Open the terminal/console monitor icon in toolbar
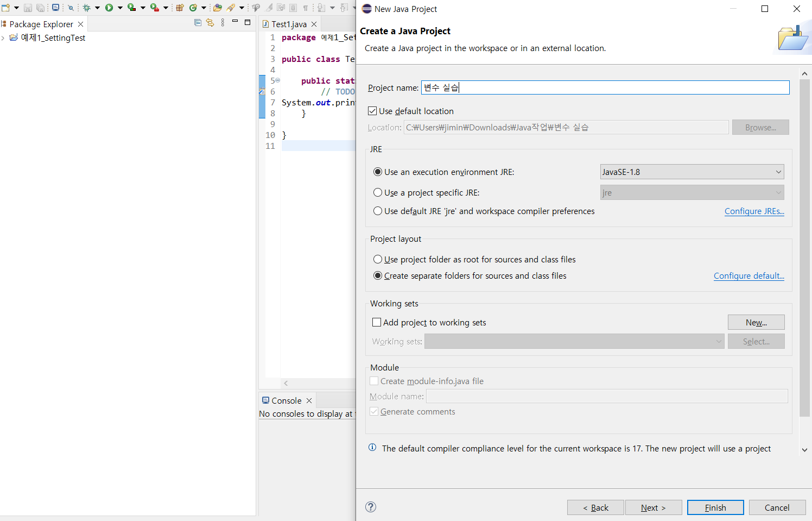This screenshot has width=812, height=521. [55, 8]
